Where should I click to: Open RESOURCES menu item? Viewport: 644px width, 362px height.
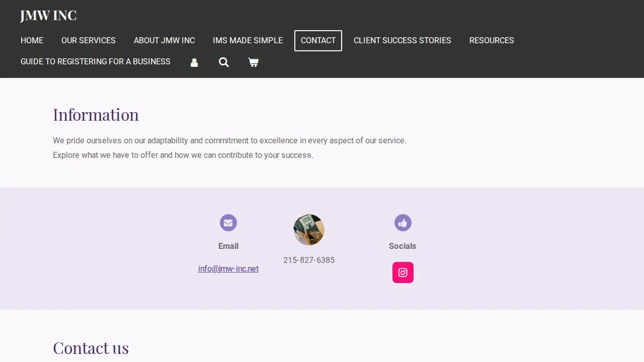492,40
